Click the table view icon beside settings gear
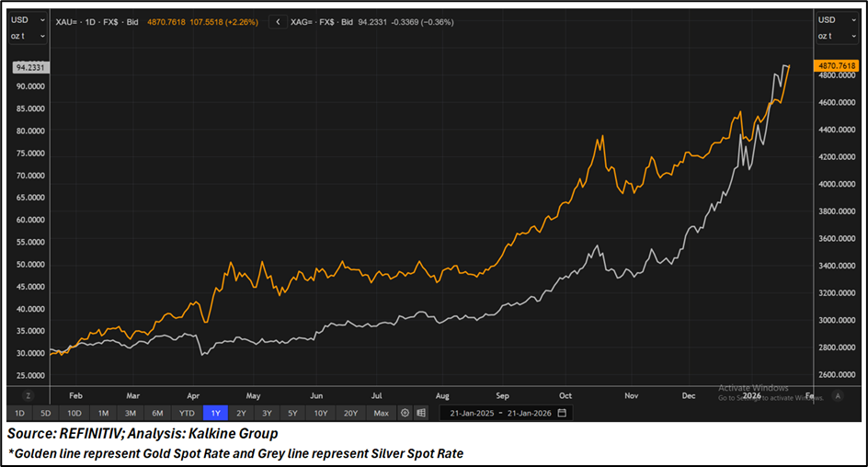 (x=421, y=413)
